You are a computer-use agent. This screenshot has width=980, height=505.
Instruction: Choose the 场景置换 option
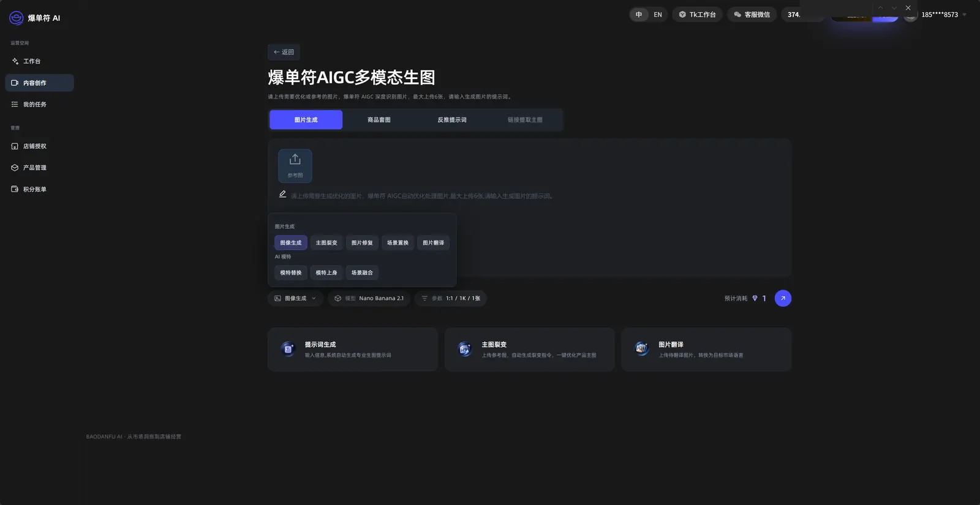pos(398,243)
